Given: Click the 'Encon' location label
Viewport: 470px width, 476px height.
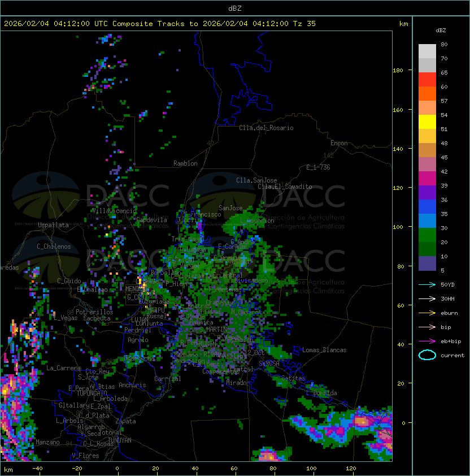Looking at the screenshot, I should point(339,143).
